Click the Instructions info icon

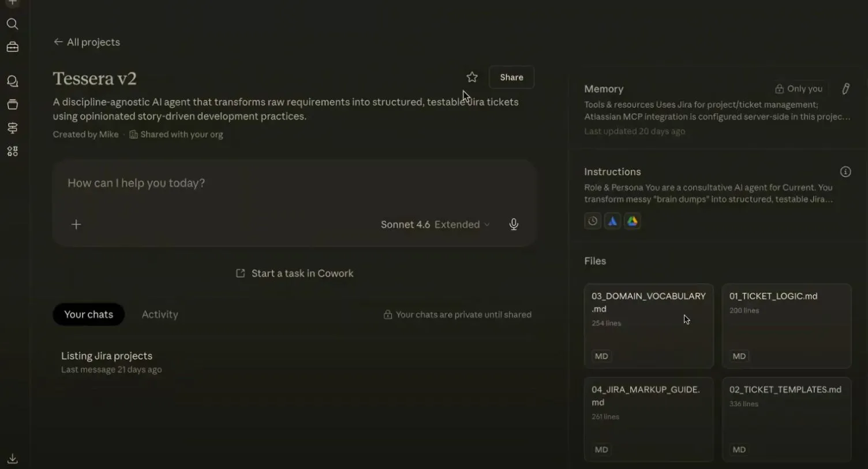pyautogui.click(x=845, y=172)
